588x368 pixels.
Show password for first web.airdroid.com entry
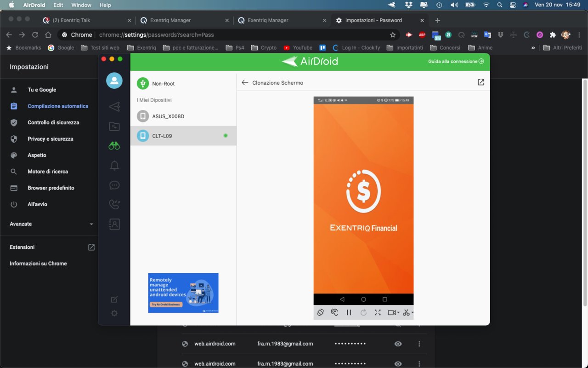398,344
